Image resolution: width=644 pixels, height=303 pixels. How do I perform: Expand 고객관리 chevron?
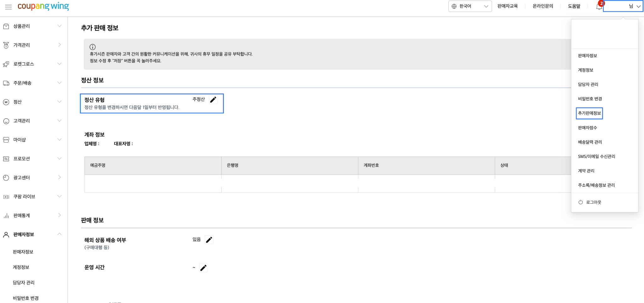coord(59,121)
